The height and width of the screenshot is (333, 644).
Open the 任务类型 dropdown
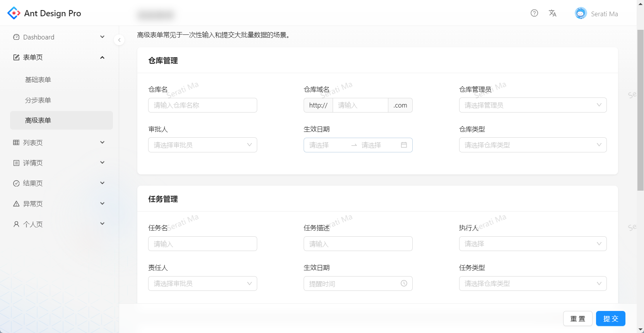pos(533,283)
